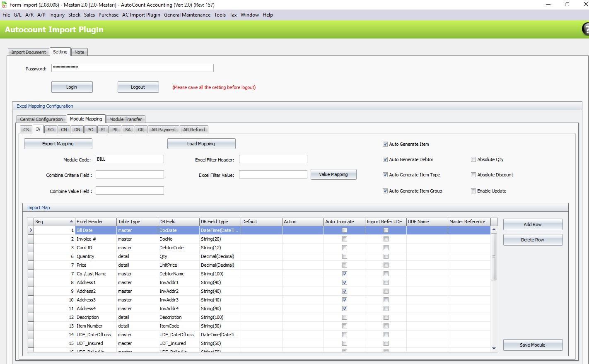Click the Load Mapping button

tap(201, 143)
